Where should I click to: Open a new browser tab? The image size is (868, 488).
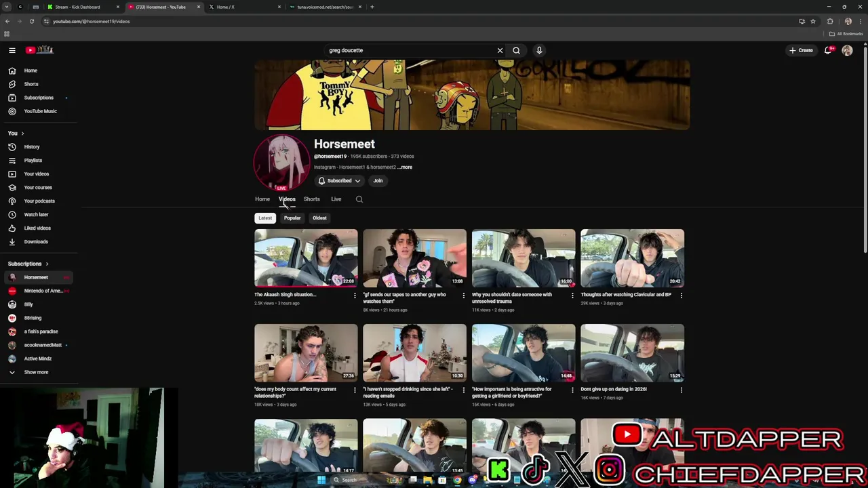pos(372,7)
